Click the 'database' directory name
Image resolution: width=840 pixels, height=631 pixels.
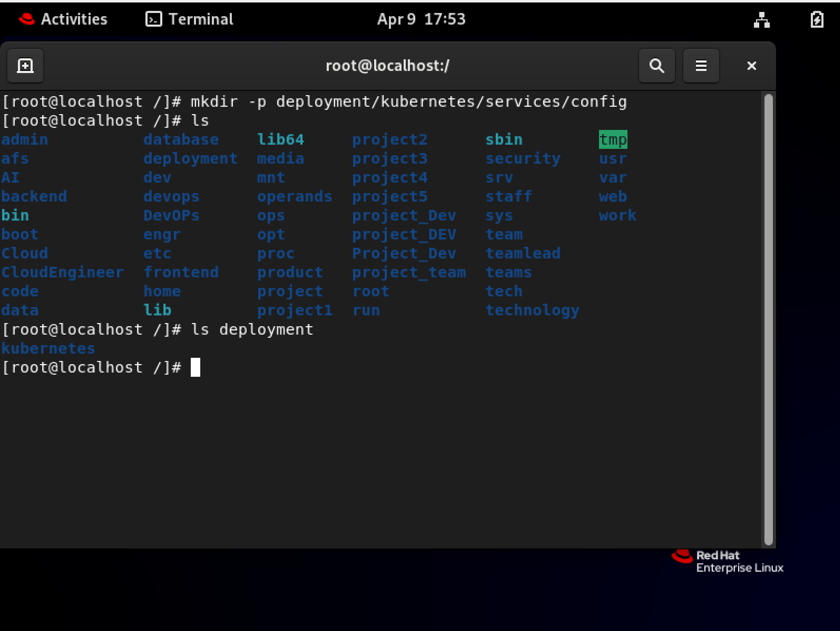coord(181,139)
